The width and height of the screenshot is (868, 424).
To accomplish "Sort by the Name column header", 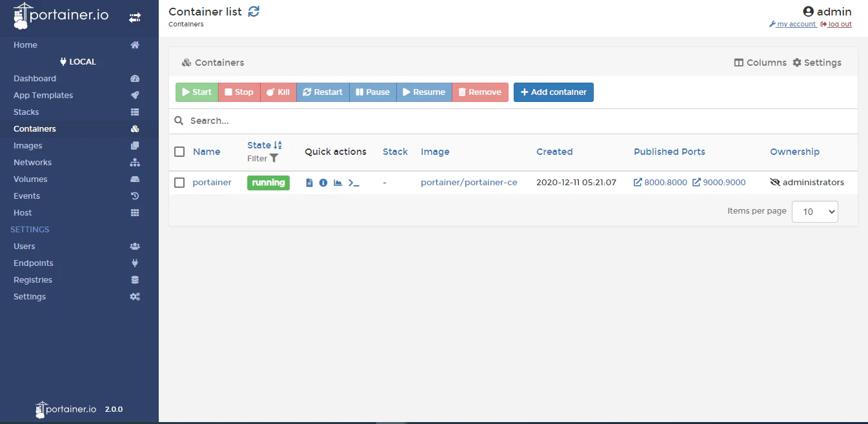I will [207, 152].
